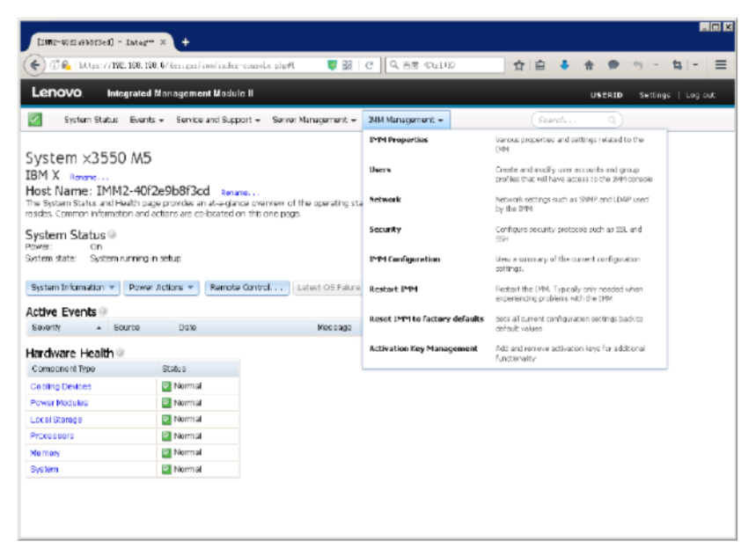Screen dimensions: 756x549
Task: Click the crop screenshot toolbar icon
Action: coord(677,65)
